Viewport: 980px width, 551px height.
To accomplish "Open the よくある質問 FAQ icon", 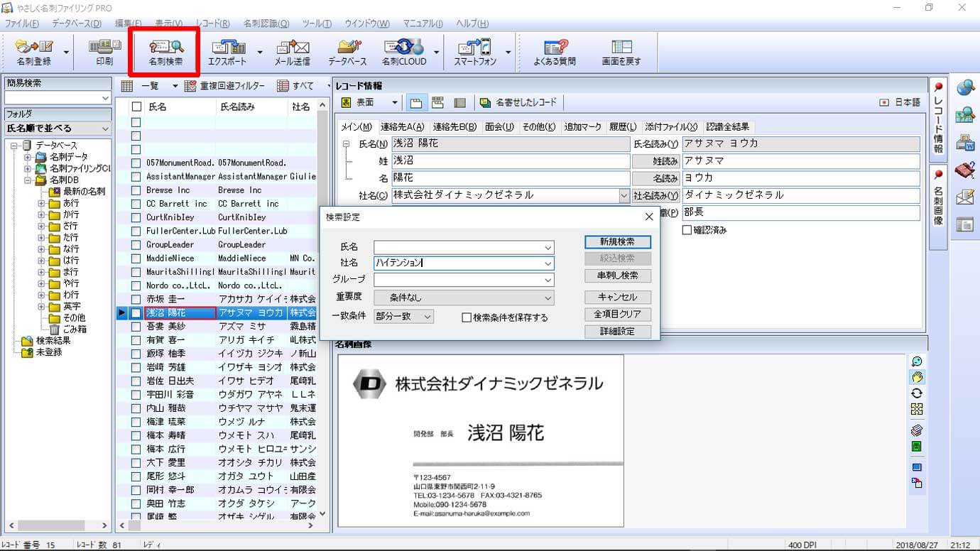I will (x=555, y=53).
